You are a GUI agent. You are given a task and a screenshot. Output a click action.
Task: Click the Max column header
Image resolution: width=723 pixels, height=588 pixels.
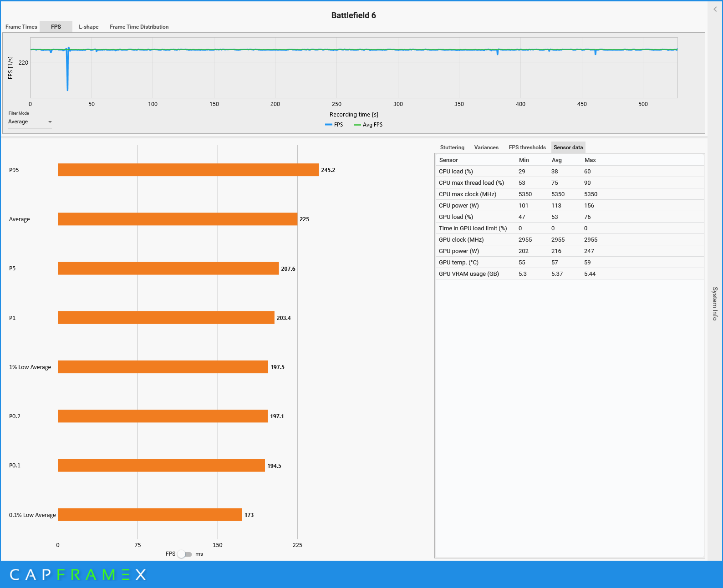[590, 160]
